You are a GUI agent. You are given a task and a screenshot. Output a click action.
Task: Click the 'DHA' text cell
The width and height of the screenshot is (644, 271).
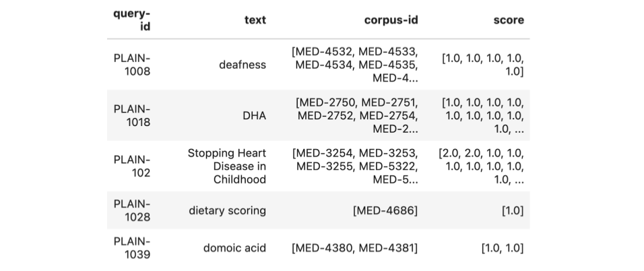point(254,115)
